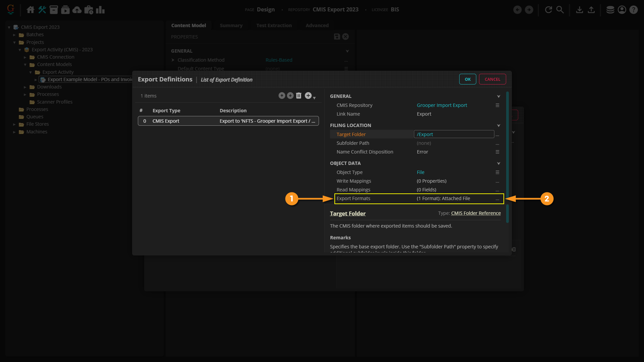This screenshot has height=362, width=644.
Task: Collapse the OBJECT DATA section
Action: click(x=498, y=164)
